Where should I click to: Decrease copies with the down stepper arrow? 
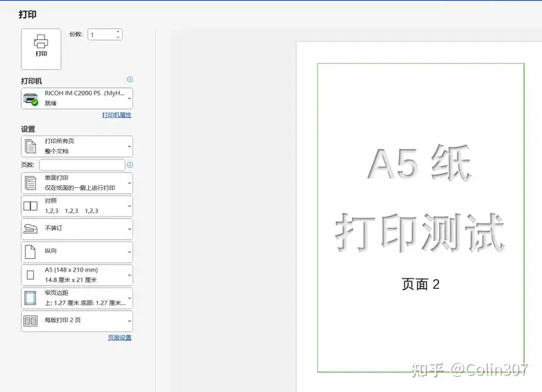tap(118, 37)
